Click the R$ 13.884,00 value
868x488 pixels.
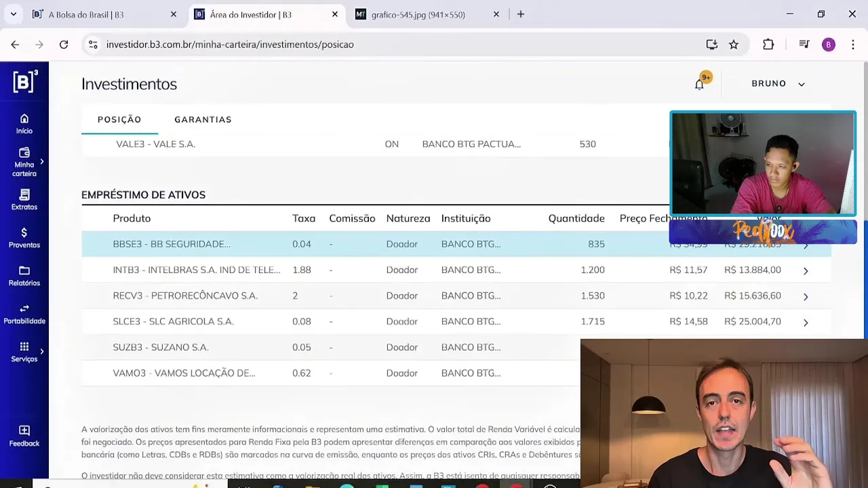point(753,270)
